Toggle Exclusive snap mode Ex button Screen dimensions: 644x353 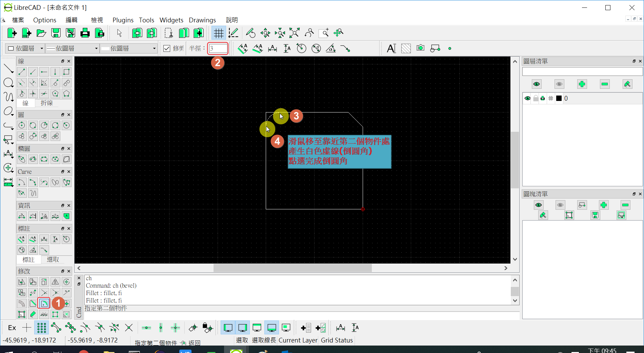12,328
